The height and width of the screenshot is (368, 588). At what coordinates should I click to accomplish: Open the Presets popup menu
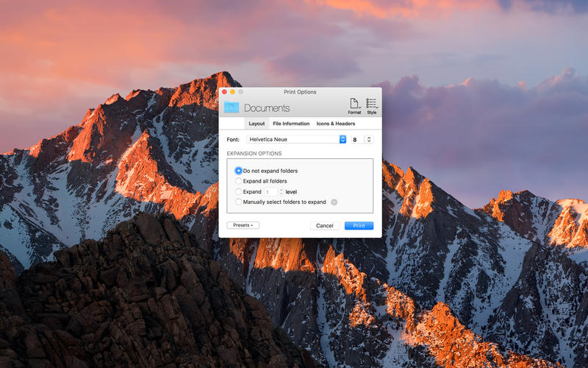tap(243, 225)
